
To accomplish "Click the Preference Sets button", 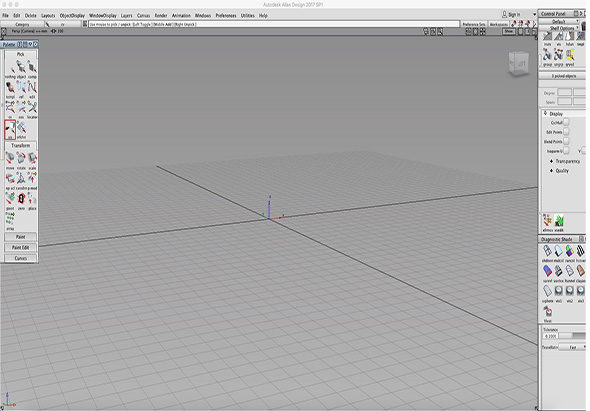I will tap(474, 24).
